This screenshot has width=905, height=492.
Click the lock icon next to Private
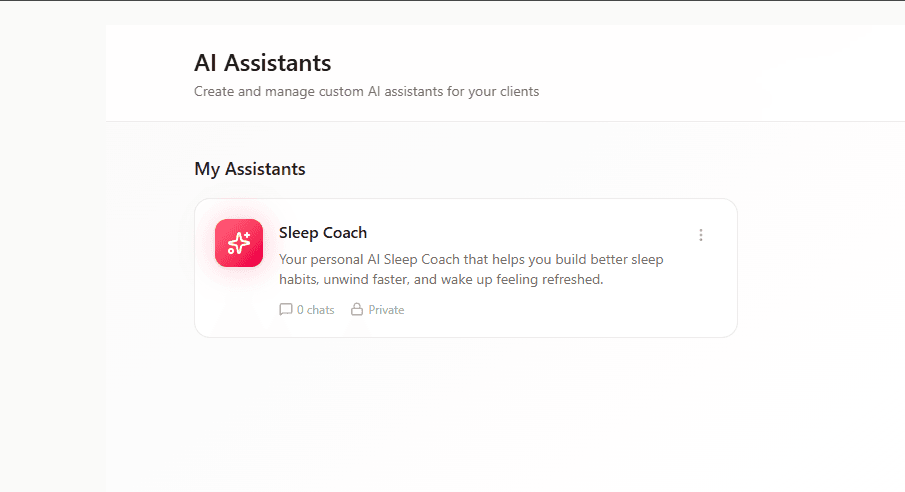357,310
